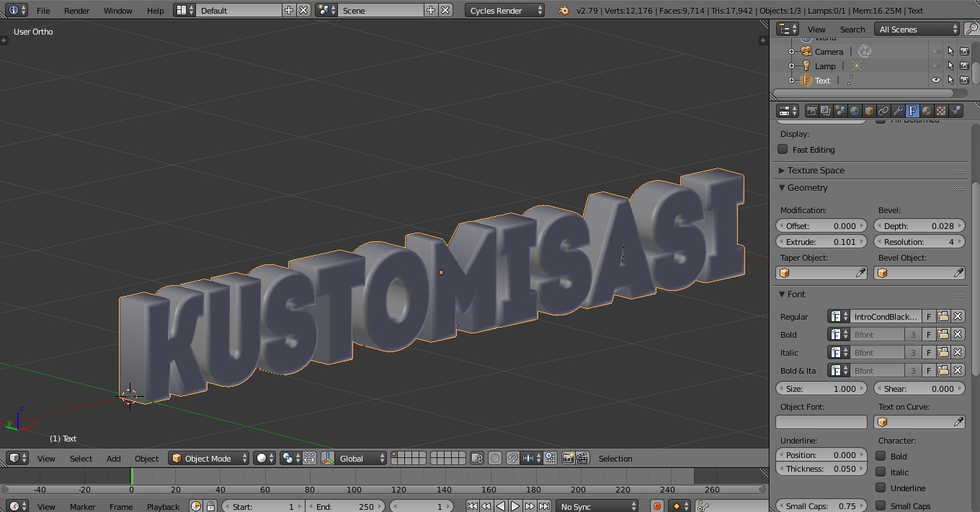
Task: Hide the Text object in the Outliner
Action: [935, 80]
